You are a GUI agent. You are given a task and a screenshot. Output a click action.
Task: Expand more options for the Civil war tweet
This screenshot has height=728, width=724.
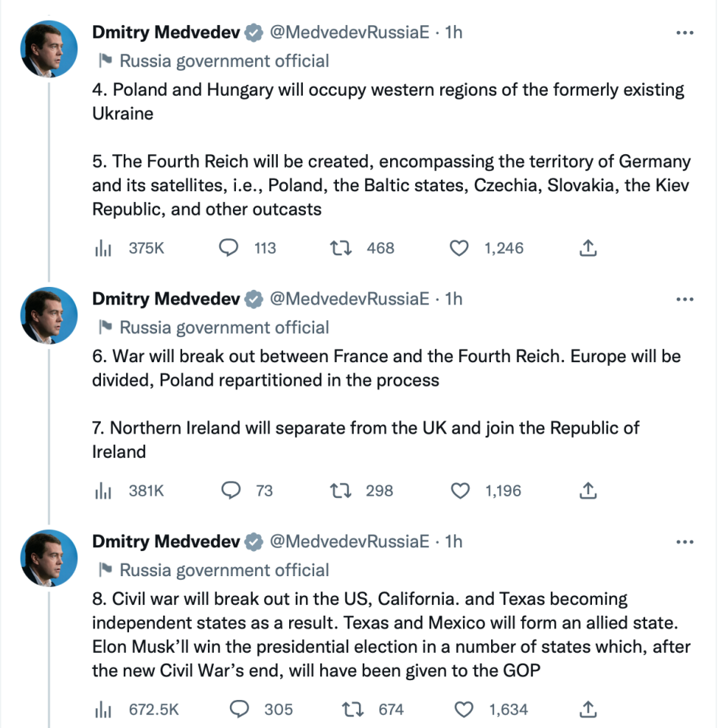685,542
